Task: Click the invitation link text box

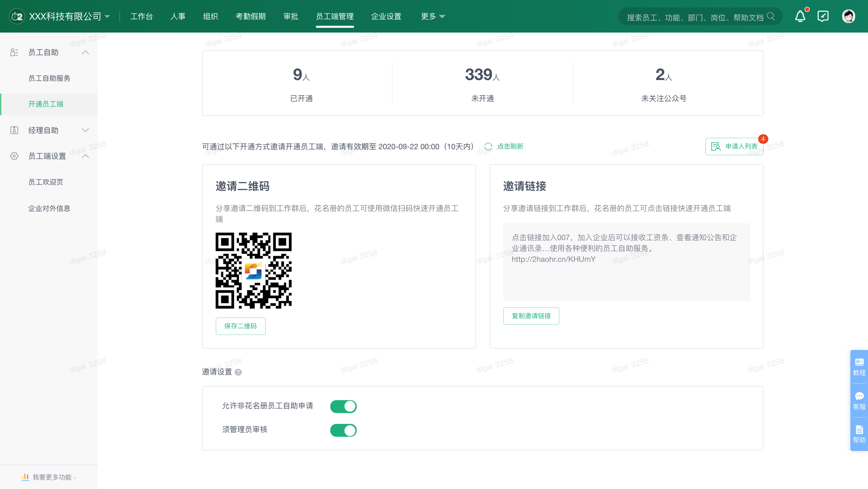Action: (627, 262)
